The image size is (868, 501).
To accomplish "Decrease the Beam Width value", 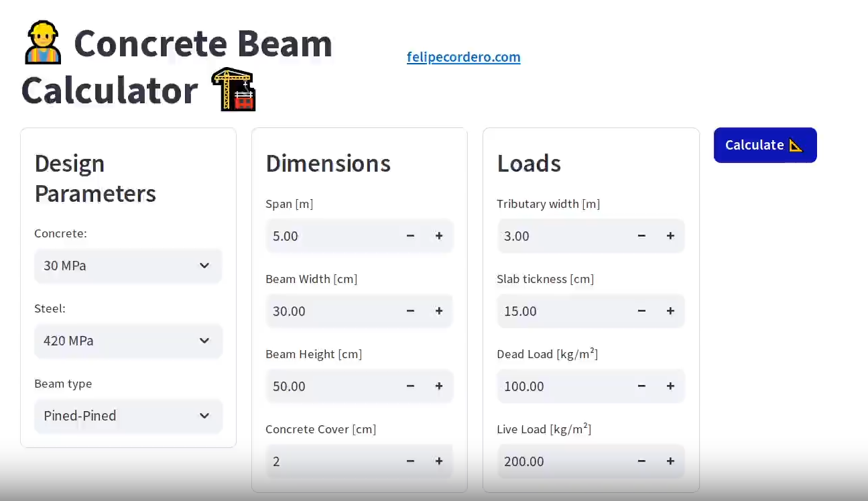I will pos(410,311).
